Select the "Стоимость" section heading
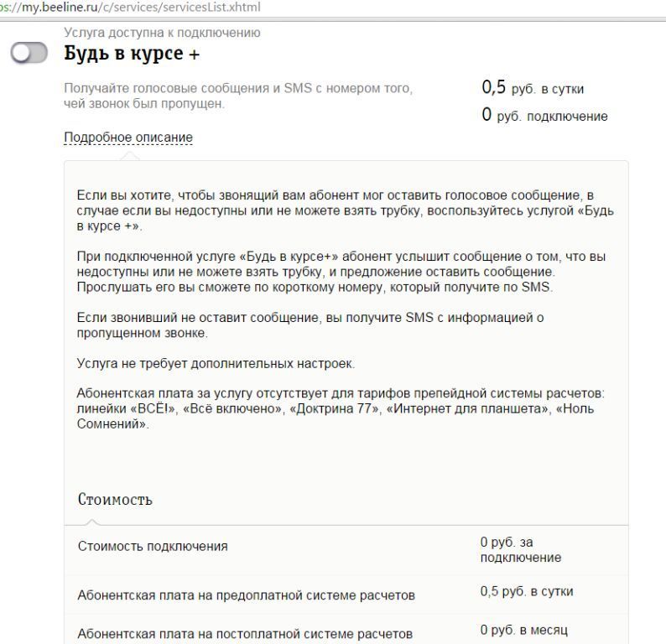Viewport: 666px width, 644px height. click(115, 500)
